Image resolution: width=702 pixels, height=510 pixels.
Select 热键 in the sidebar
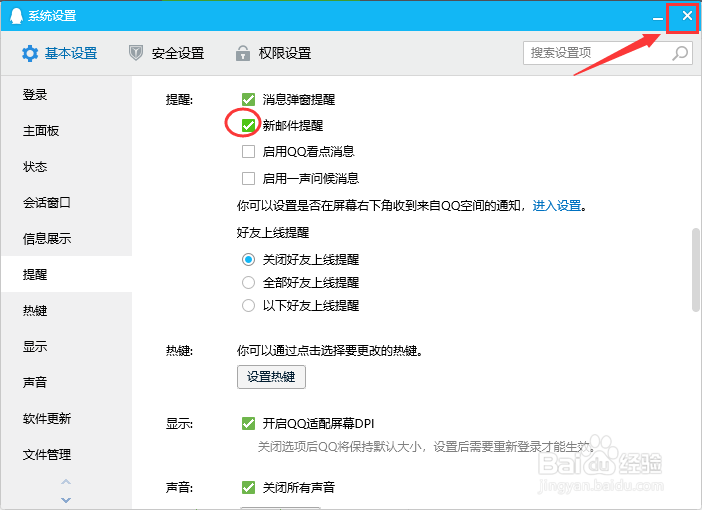pyautogui.click(x=66, y=310)
